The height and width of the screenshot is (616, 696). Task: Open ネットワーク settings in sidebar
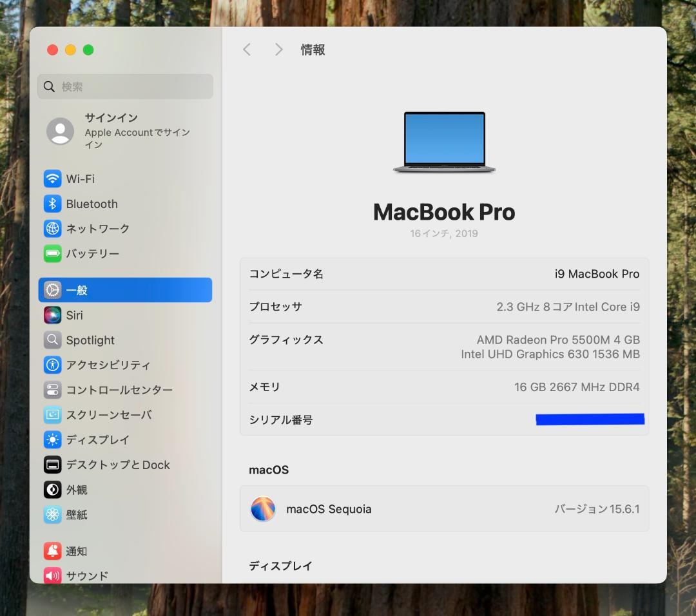53,228
